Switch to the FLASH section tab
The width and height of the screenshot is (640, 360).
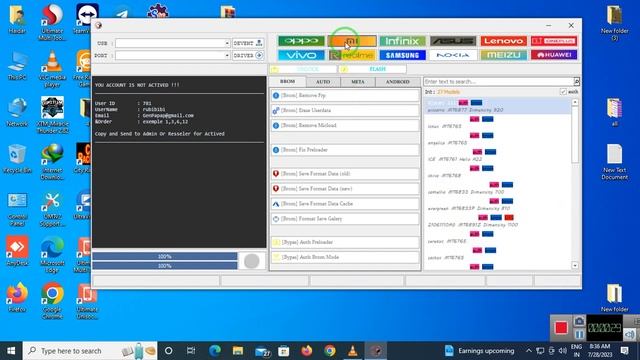pos(373,69)
